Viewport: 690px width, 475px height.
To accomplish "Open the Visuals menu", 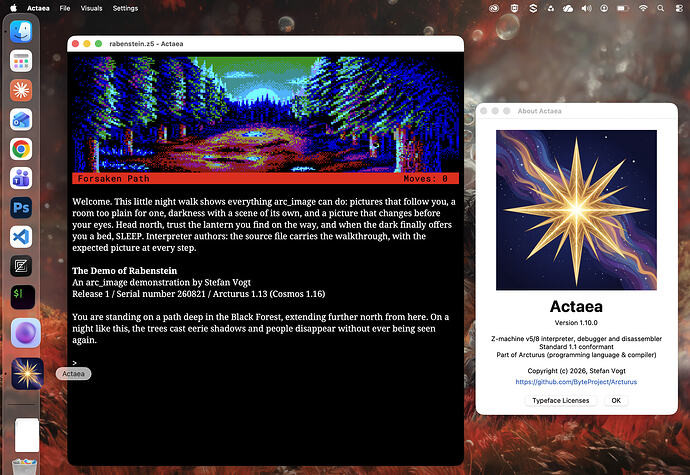I will click(91, 8).
